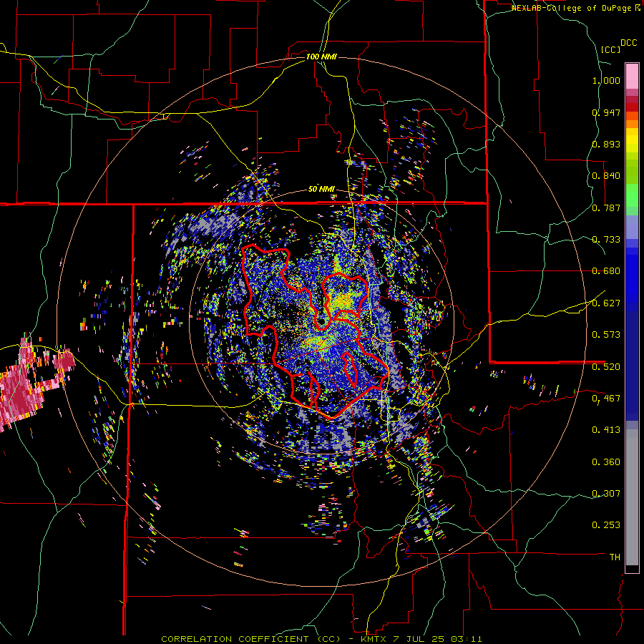
Task: Click the 0.840 colorbar value
Action: click(x=606, y=176)
